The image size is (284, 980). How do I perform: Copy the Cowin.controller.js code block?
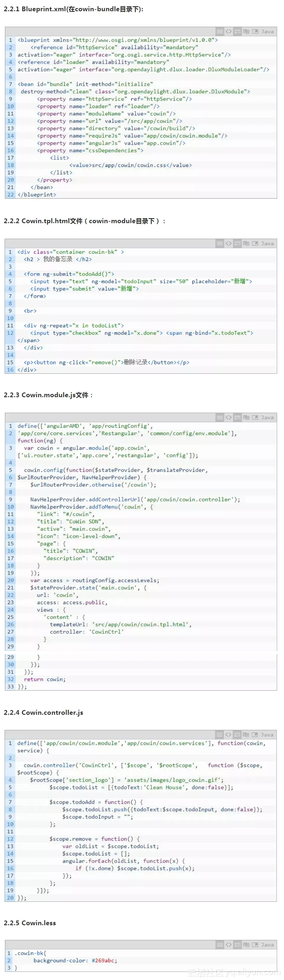[x=246, y=735]
